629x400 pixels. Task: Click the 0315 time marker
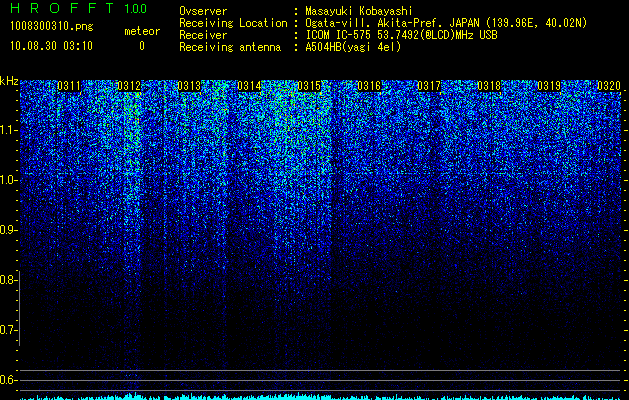[309, 86]
